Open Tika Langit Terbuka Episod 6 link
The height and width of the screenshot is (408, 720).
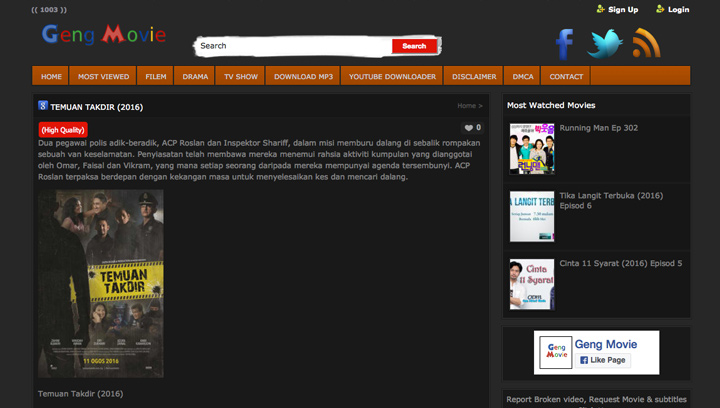(611, 201)
